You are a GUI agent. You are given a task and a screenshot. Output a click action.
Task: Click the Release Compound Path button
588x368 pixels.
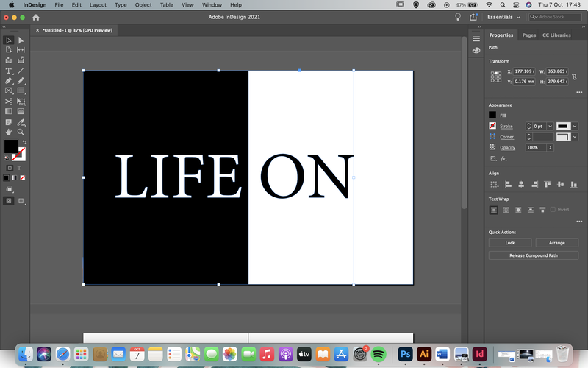click(534, 255)
